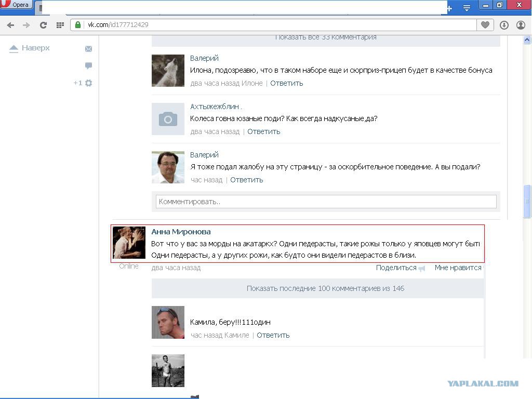Add the page to bookmarks via the heart icon
532x399 pixels.
[x=485, y=25]
